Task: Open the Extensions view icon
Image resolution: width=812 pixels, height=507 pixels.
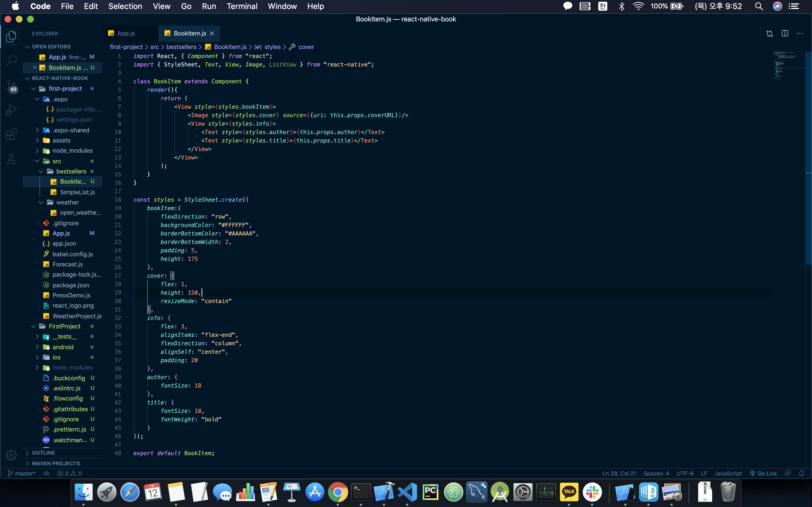Action: [11, 134]
